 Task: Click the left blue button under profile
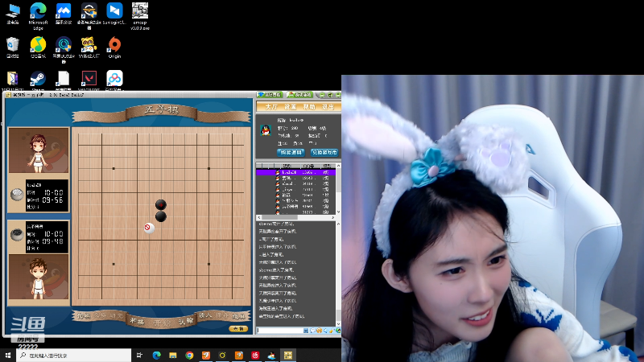[291, 152]
